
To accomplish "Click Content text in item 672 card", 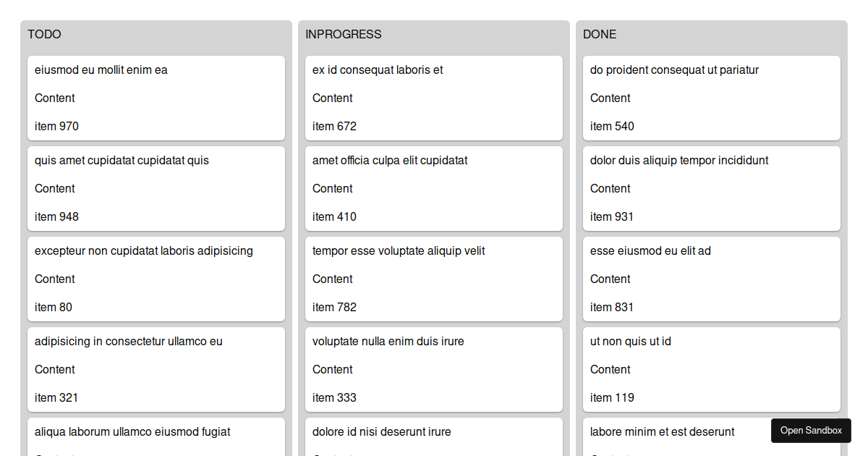I will tap(333, 98).
